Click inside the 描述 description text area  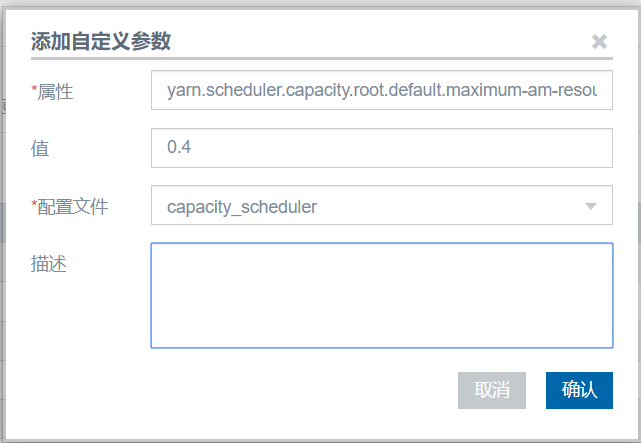380,295
